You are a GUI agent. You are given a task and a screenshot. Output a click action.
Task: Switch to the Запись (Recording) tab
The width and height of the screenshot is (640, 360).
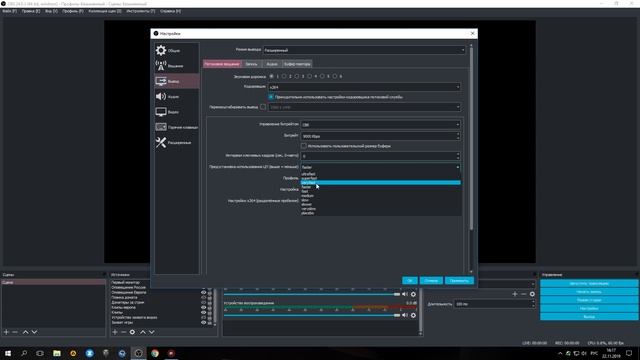click(251, 64)
